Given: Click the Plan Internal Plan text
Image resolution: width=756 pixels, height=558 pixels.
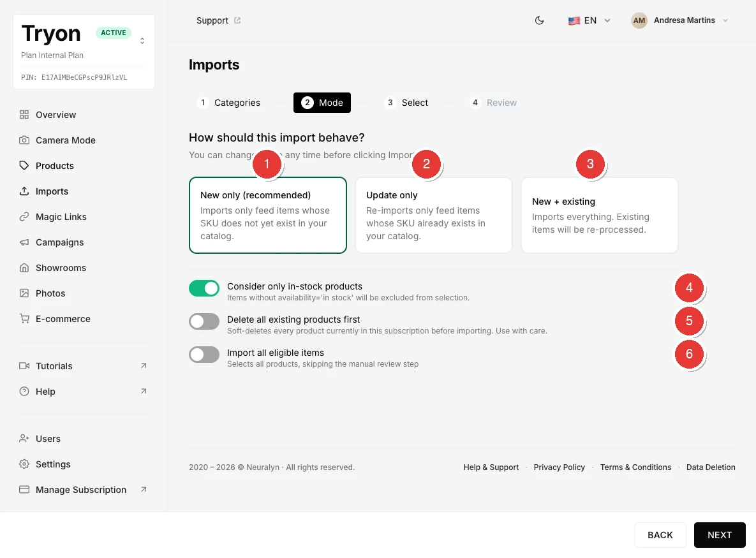Looking at the screenshot, I should [52, 55].
